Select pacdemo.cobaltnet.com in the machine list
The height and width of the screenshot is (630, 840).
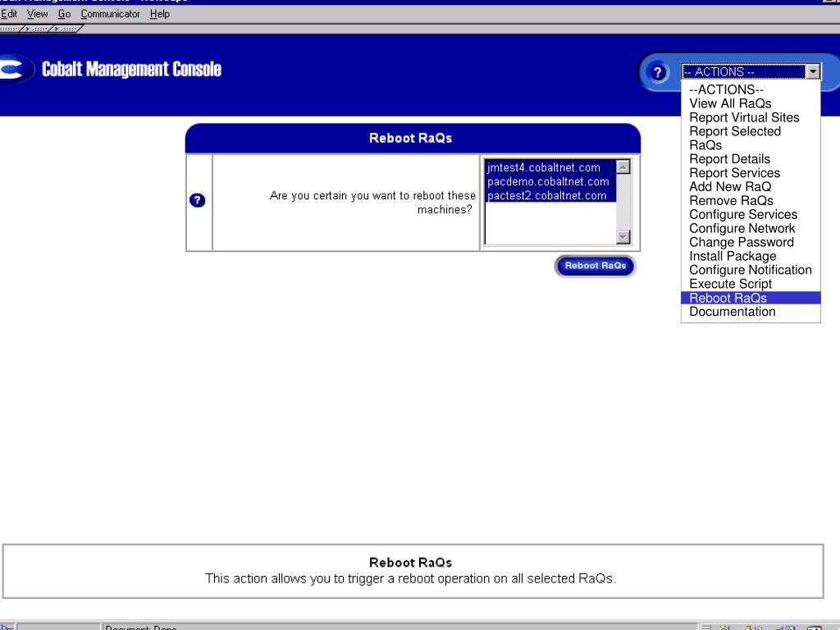tap(550, 181)
